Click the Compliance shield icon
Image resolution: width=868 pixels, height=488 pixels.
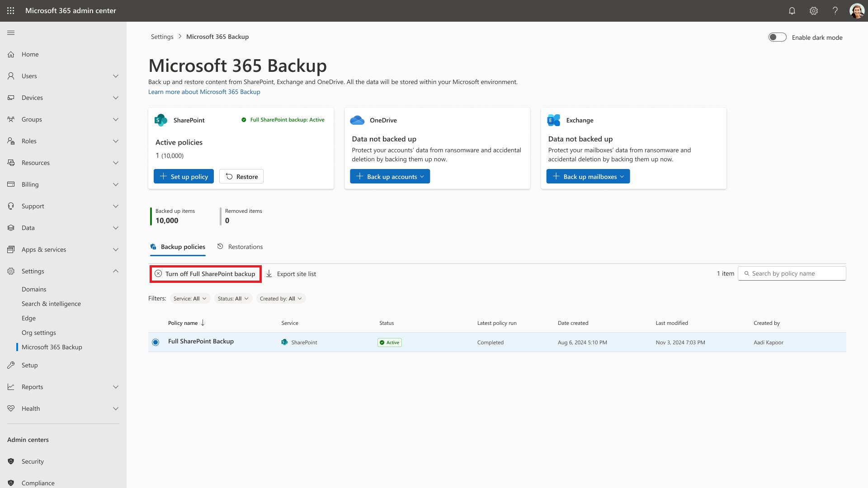[11, 483]
